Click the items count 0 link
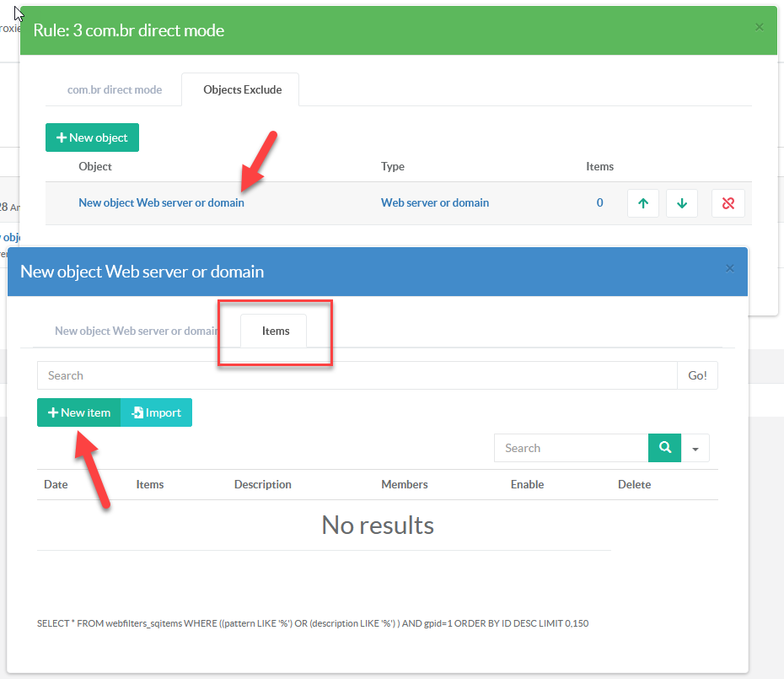This screenshot has height=679, width=784. tap(599, 202)
